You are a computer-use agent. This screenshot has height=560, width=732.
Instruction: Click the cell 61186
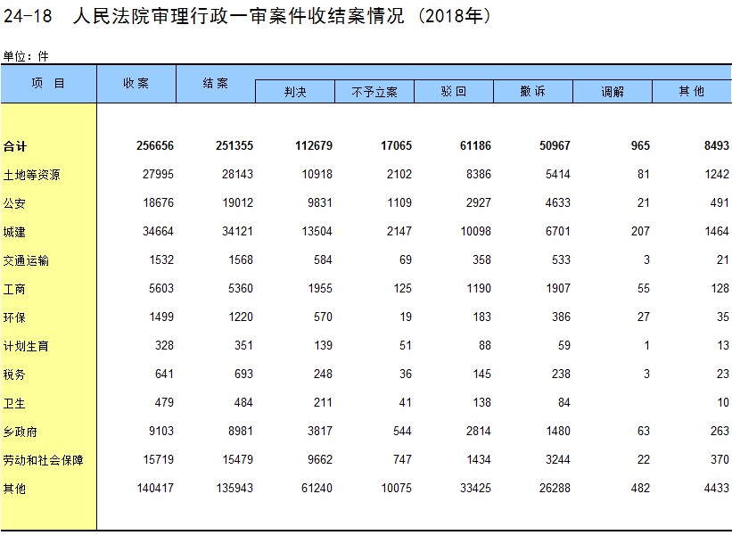[476, 145]
